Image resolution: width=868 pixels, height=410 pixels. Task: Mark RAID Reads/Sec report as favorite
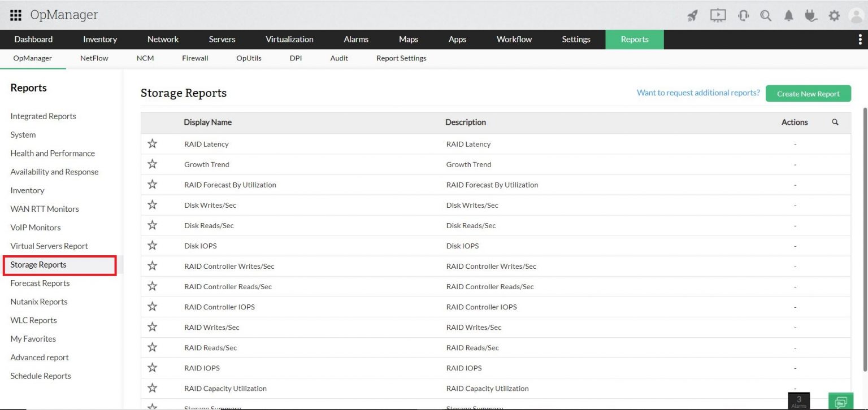click(x=152, y=347)
